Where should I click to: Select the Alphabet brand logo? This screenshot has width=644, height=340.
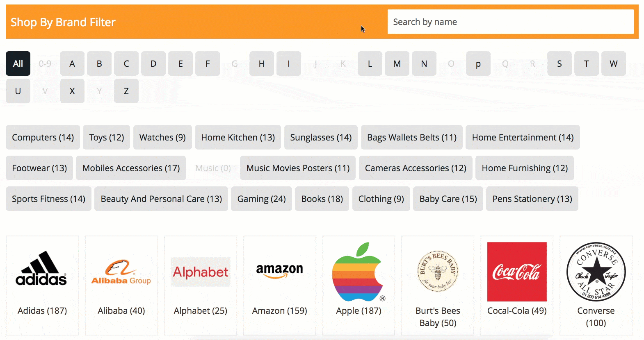201,272
